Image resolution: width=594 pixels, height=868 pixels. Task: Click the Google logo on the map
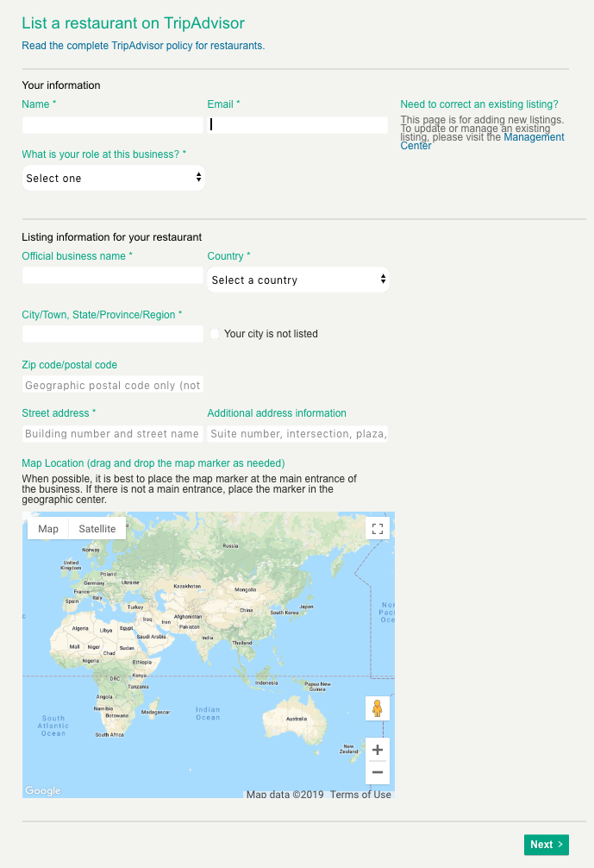(42, 790)
